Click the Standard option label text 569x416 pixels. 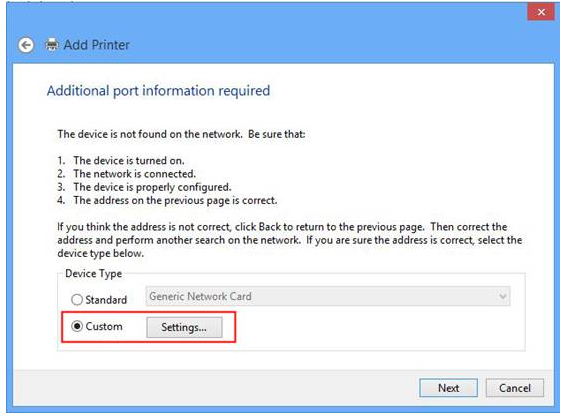[106, 300]
